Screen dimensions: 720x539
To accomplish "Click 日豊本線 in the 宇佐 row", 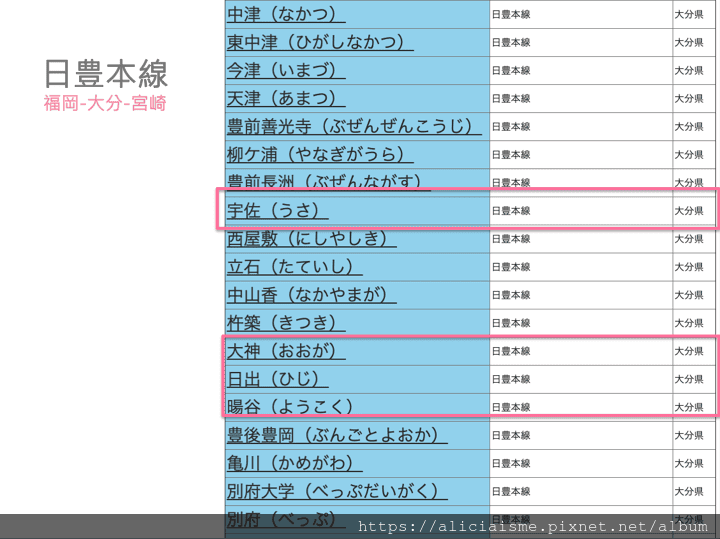I will (511, 211).
